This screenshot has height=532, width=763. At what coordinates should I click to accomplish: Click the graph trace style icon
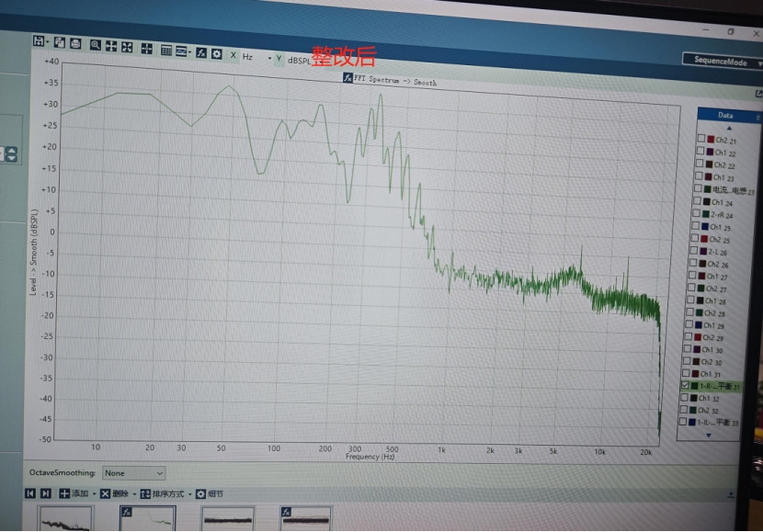181,51
